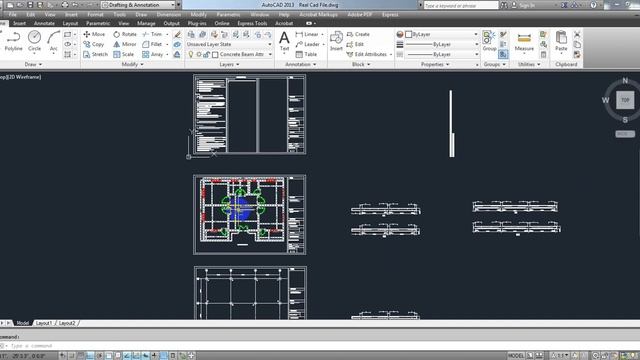Expand the Annotation panel
Image resolution: width=640 pixels, height=360 pixels.
coord(300,64)
